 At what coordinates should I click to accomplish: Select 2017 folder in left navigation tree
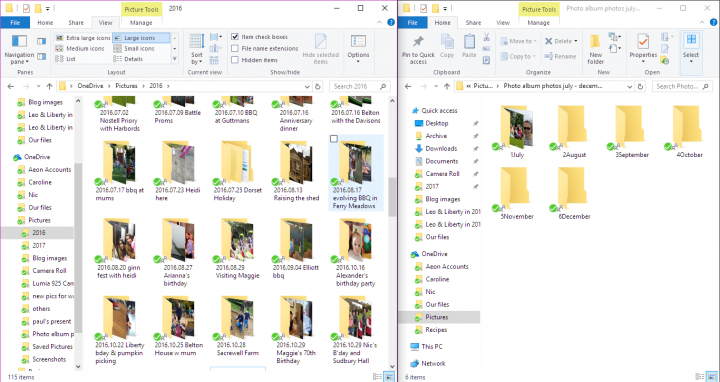(x=39, y=245)
